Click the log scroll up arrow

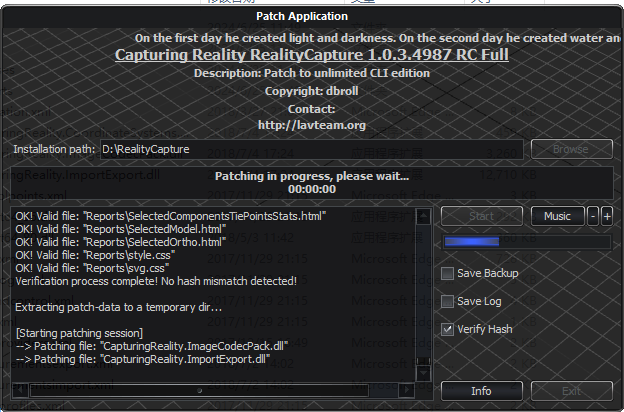point(423,217)
